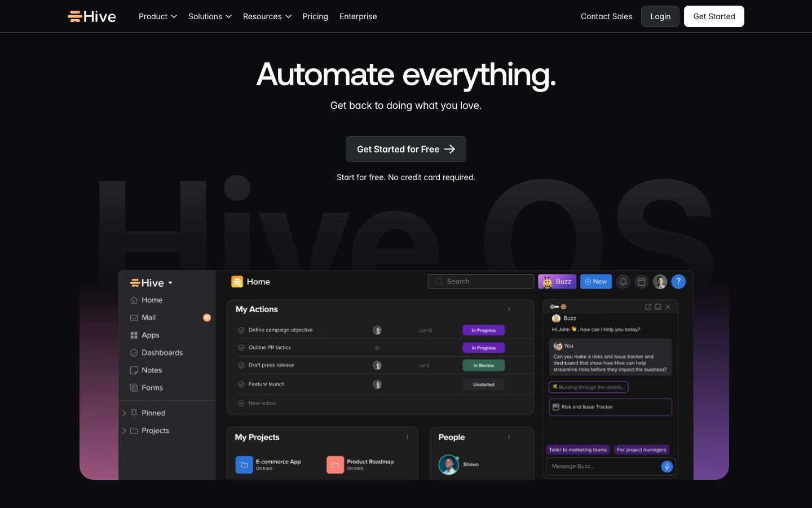Click the Hive logo in the top navigation
This screenshot has height=508, width=812.
pyautogui.click(x=92, y=16)
